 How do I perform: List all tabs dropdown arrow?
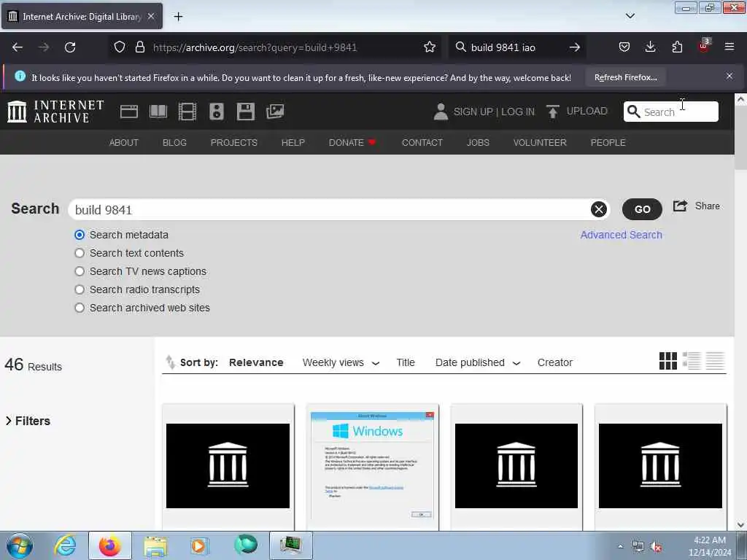point(630,16)
